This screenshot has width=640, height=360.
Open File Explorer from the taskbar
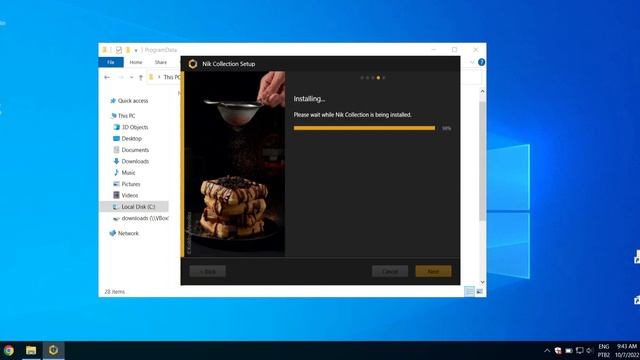(x=31, y=350)
